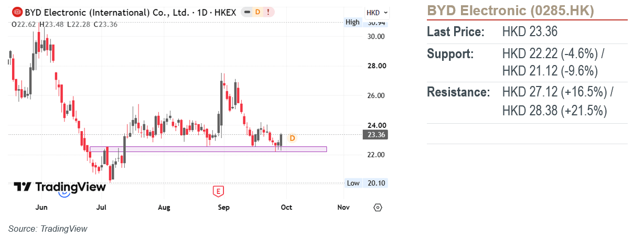This screenshot has height=249, width=644.
Task: Click the Nov month label
Action: point(344,207)
